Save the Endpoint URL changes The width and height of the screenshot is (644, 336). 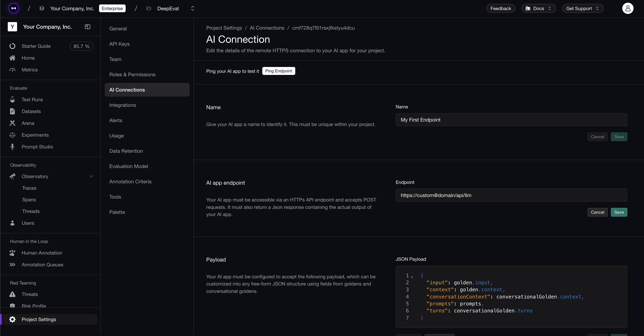619,212
